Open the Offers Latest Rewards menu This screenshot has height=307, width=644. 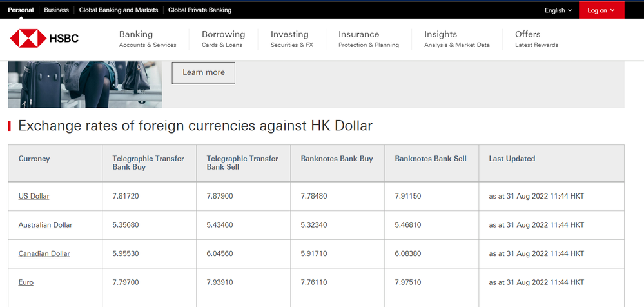536,39
